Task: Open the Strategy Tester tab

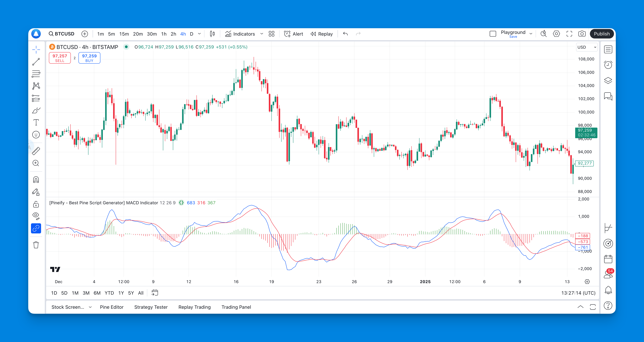Action: [x=151, y=307]
